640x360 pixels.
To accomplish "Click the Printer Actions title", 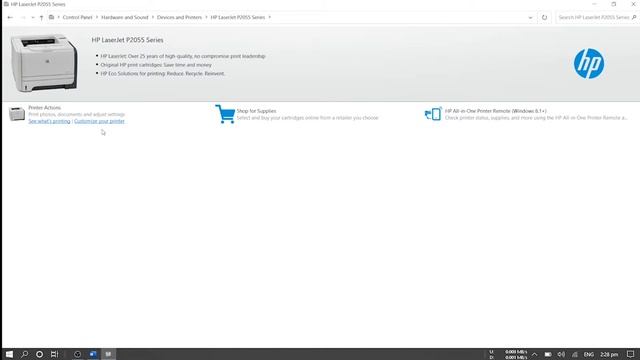I will click(x=44, y=108).
